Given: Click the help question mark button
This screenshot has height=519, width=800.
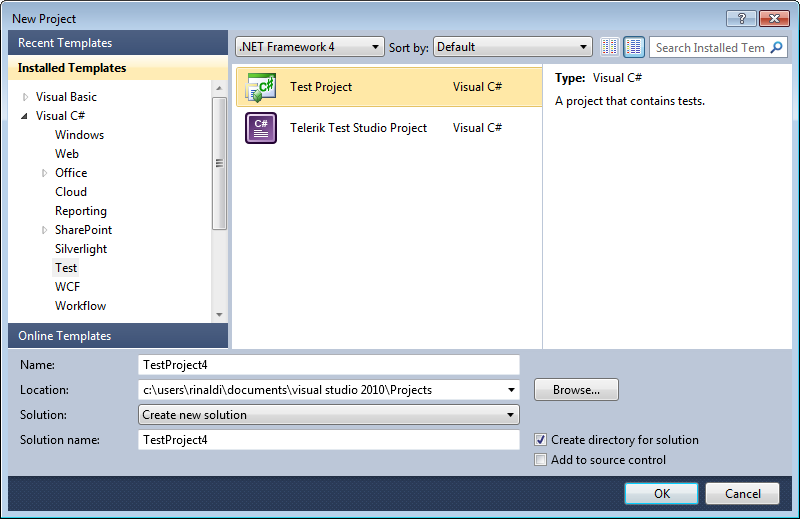Looking at the screenshot, I should coord(742,19).
